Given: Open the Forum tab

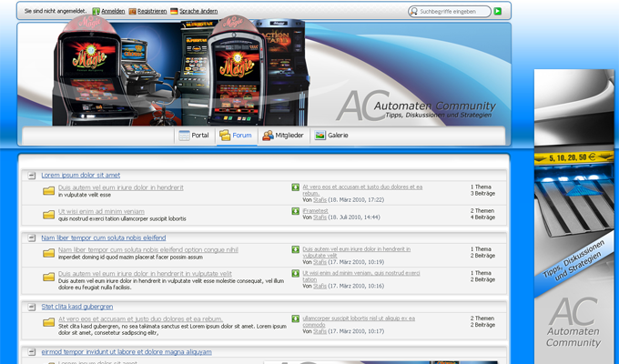Looking at the screenshot, I should (236, 136).
